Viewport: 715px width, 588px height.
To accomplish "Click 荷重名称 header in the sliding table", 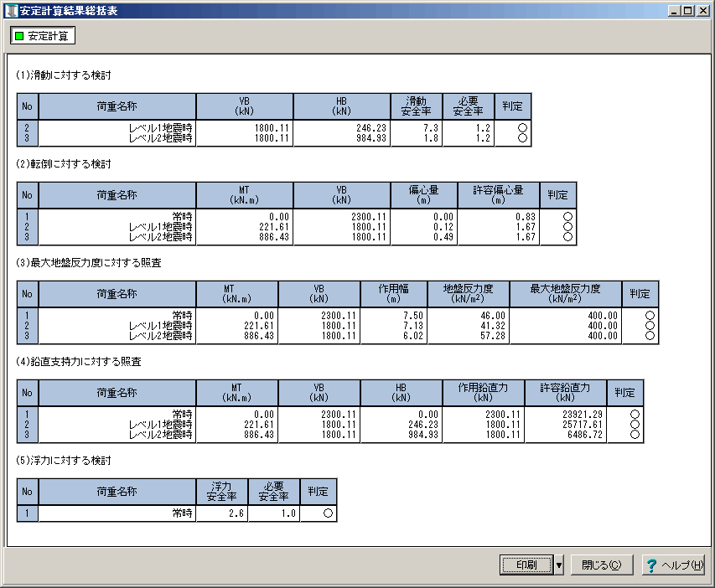I will pos(117,106).
